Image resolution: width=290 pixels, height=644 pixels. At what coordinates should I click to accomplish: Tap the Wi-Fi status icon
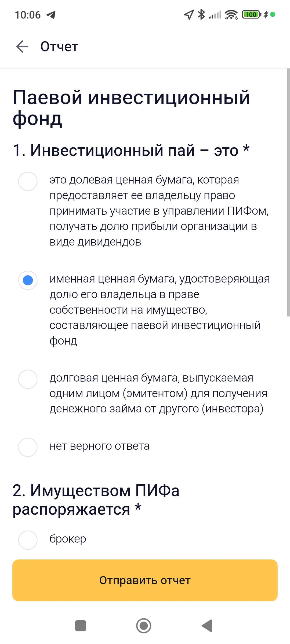tap(231, 14)
